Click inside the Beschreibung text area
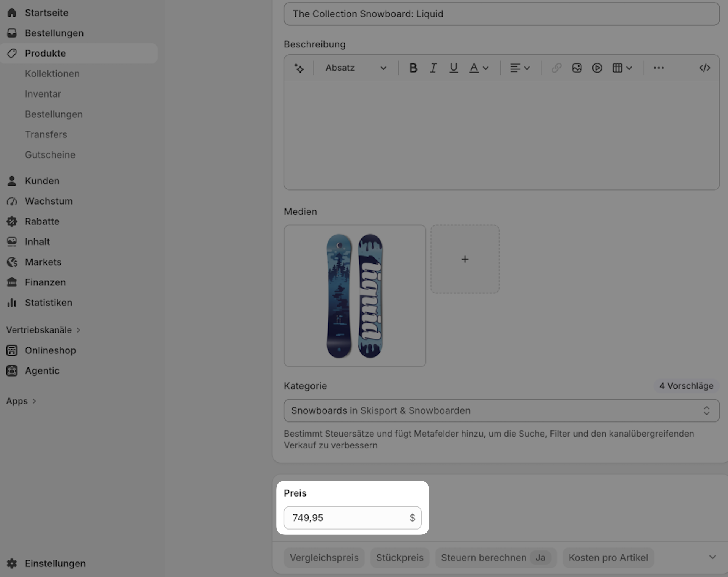 pyautogui.click(x=501, y=135)
